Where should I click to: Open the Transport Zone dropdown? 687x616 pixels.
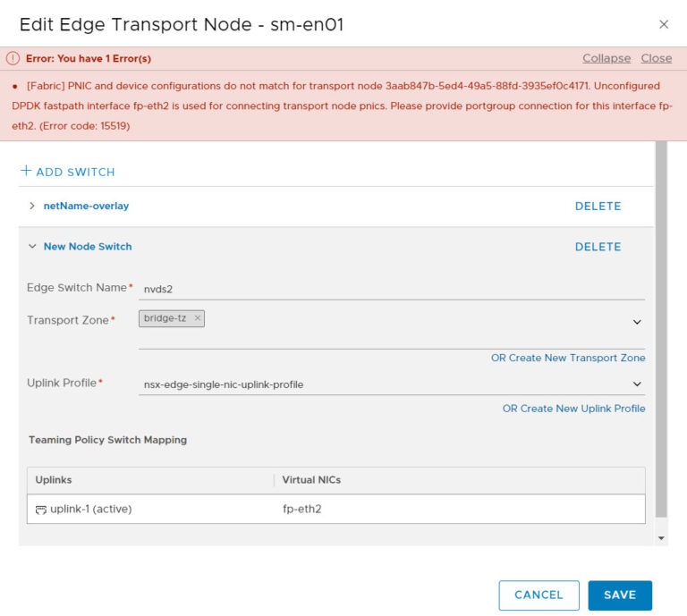click(637, 322)
